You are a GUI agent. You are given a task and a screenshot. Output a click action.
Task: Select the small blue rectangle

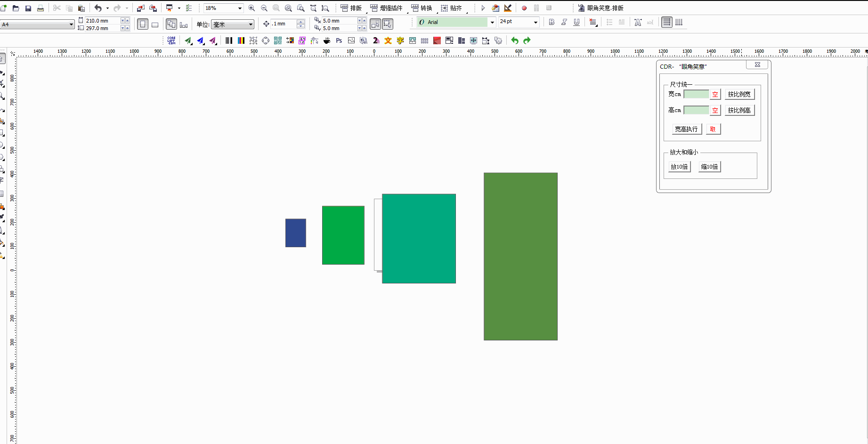tap(296, 233)
